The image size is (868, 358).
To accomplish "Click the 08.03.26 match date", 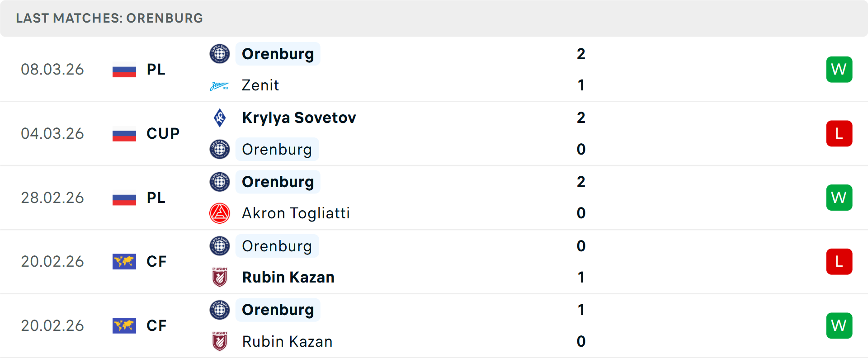I will coord(52,70).
